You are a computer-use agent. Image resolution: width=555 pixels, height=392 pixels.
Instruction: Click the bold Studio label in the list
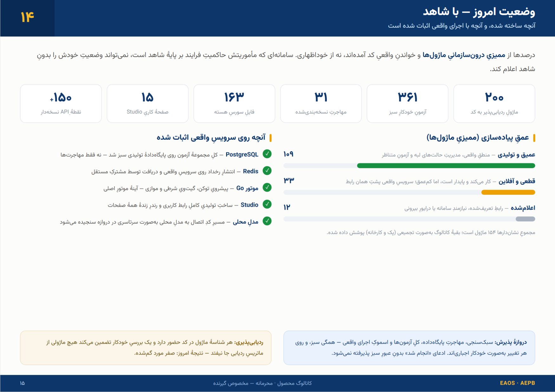click(250, 205)
